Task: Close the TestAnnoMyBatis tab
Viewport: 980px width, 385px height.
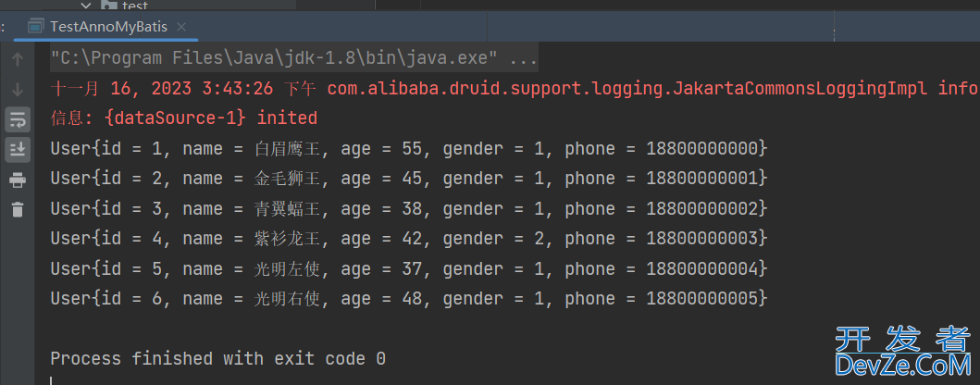Action: tap(181, 27)
